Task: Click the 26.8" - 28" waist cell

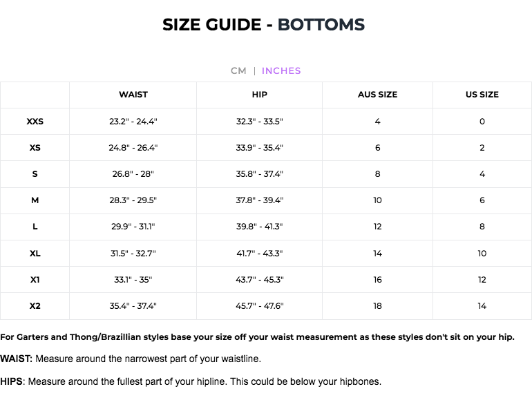Action: (x=133, y=174)
